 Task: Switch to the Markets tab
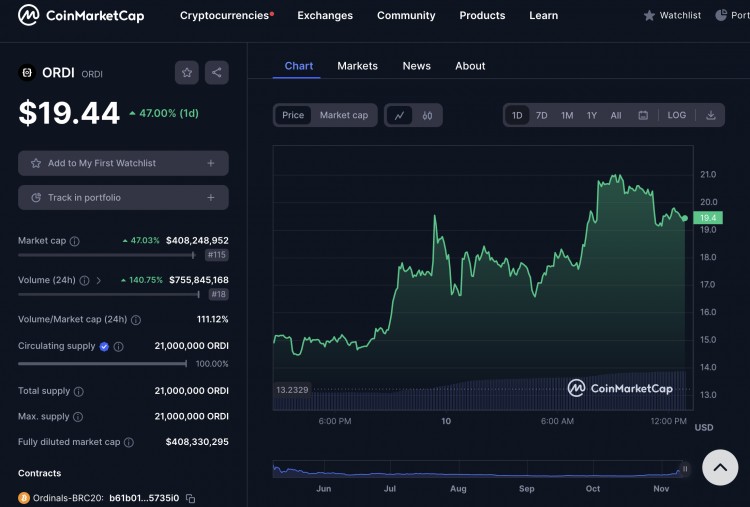tap(357, 66)
